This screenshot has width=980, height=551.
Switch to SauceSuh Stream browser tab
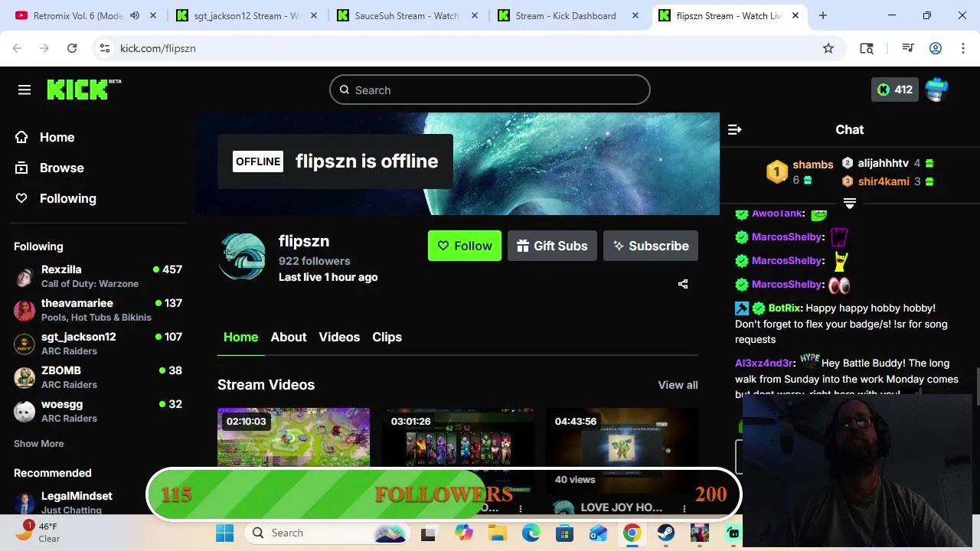coord(407,15)
